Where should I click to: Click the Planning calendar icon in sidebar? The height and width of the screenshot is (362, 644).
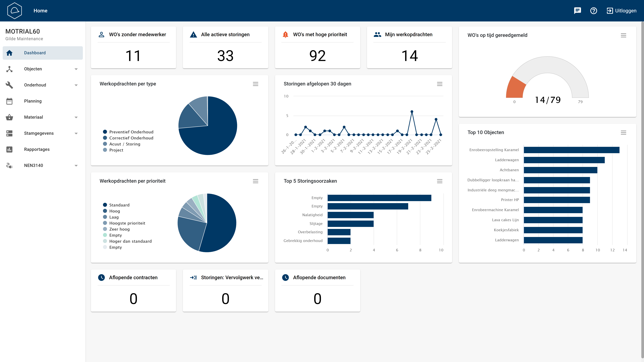click(x=9, y=101)
